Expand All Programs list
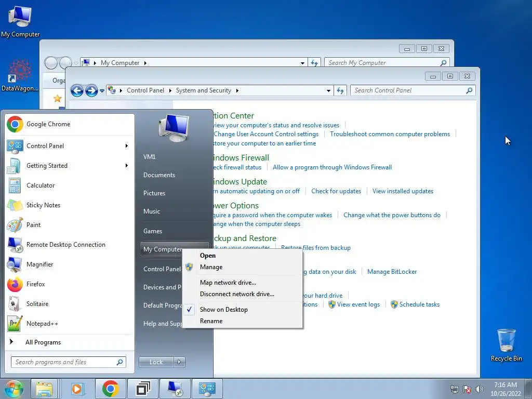This screenshot has width=532, height=399. (70, 342)
